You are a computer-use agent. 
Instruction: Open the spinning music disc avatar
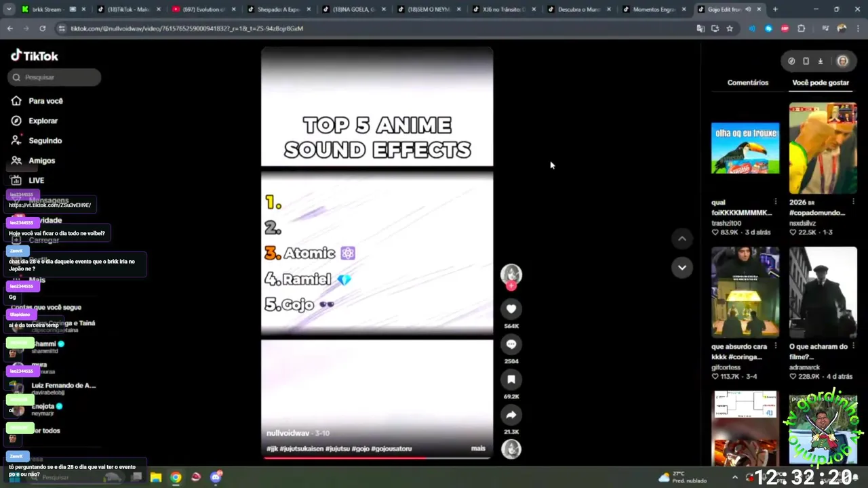tap(511, 449)
